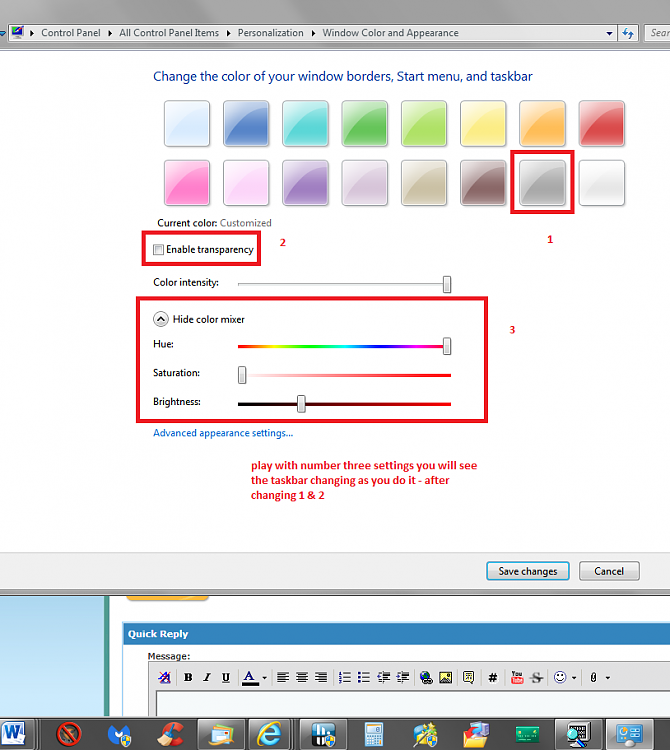Viewport: 670px width, 750px height.
Task: Click the Save changes button
Action: 528,571
